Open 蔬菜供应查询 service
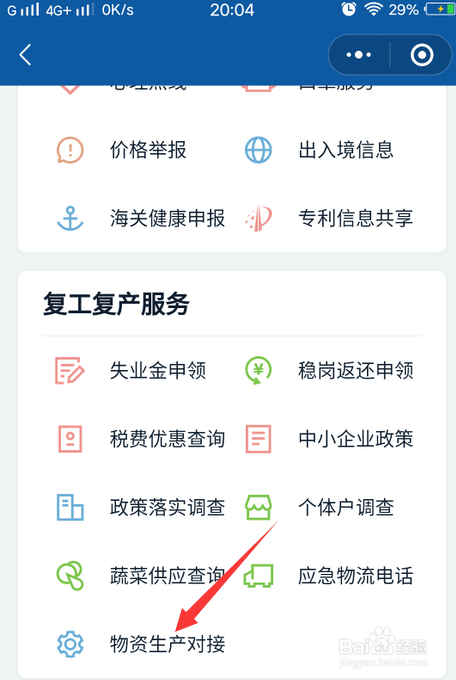456x680 pixels. [167, 575]
